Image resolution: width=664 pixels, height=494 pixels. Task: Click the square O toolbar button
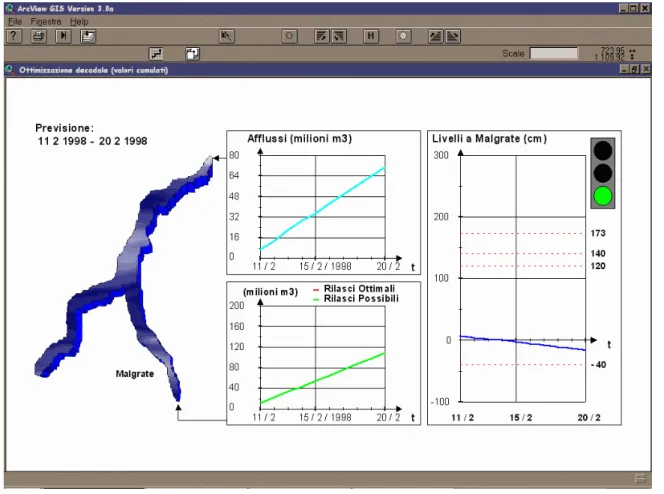coord(289,36)
